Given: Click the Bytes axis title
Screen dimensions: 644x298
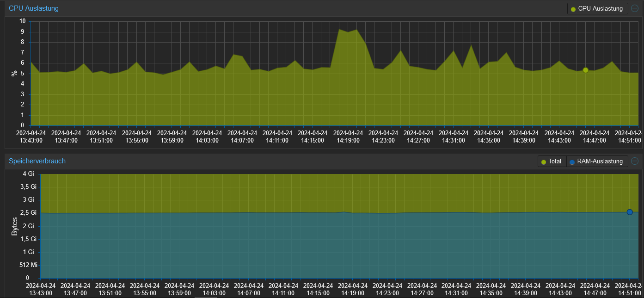Looking at the screenshot, I should pos(14,226).
